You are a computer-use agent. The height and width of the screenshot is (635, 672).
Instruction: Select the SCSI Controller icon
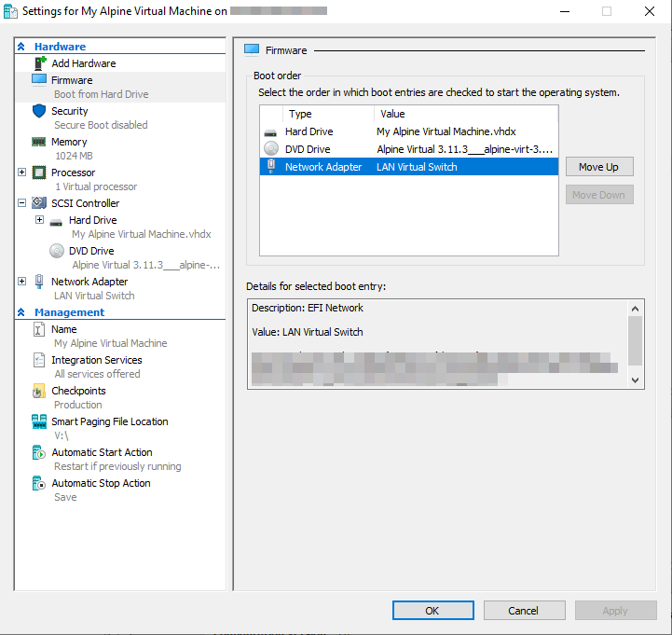[39, 203]
